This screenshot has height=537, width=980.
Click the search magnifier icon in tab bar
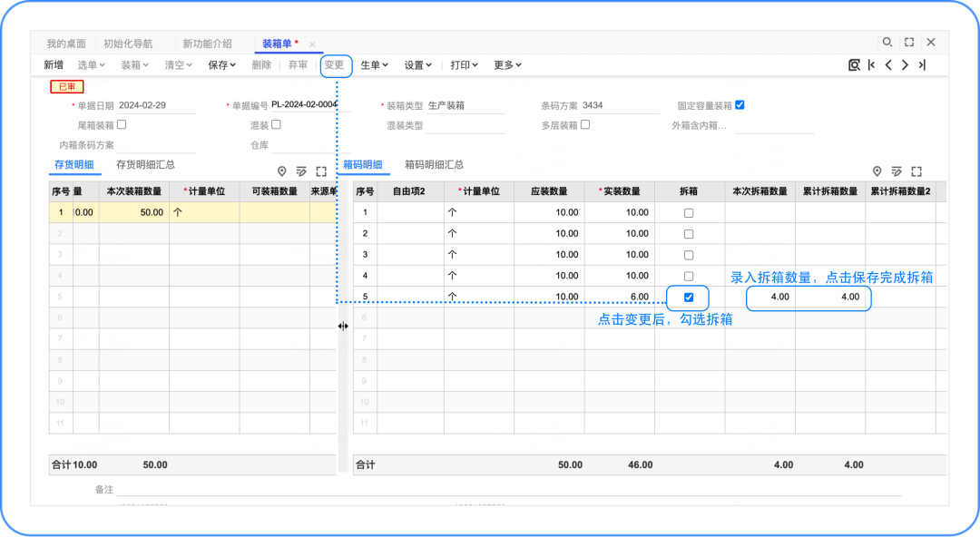(x=887, y=43)
